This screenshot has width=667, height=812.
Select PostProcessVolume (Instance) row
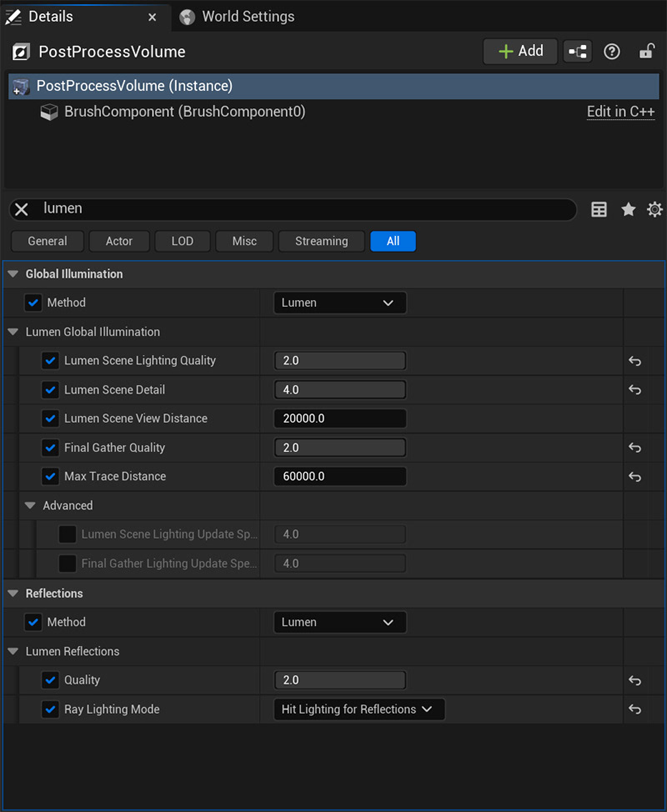(x=333, y=86)
